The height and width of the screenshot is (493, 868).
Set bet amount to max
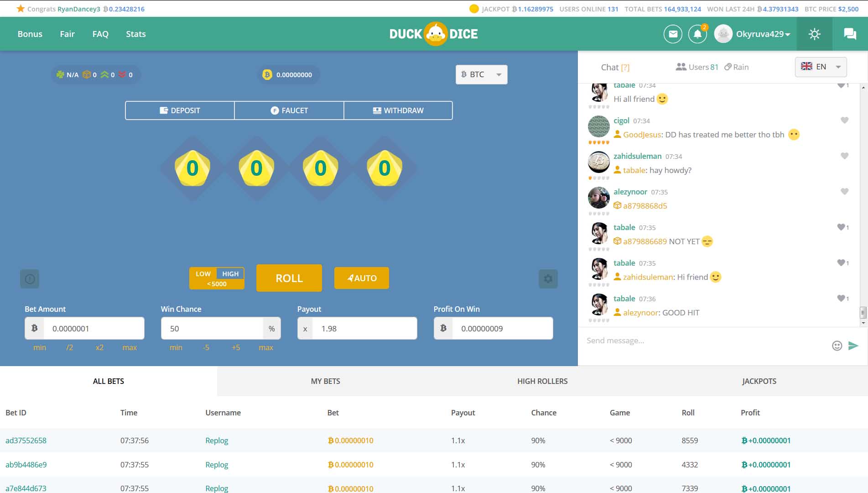tap(130, 347)
